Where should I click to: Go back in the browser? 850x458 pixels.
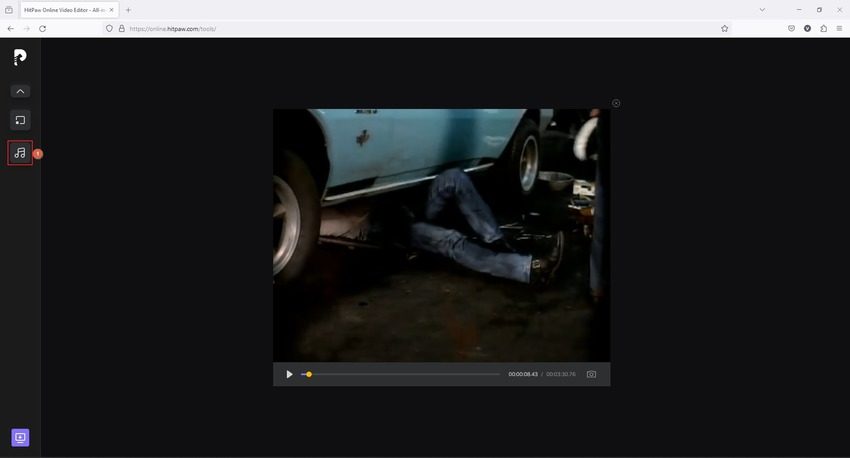pyautogui.click(x=11, y=28)
